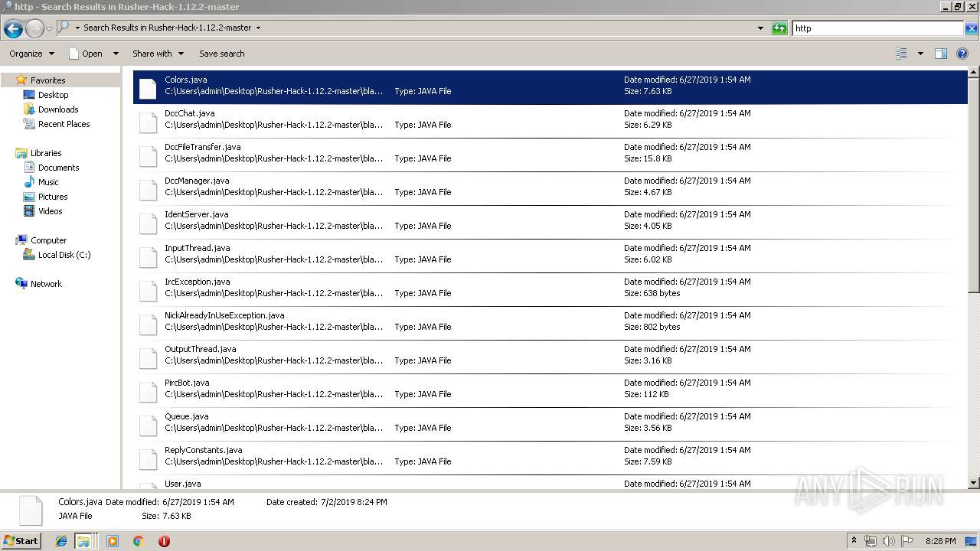Viewport: 980px width, 551px height.
Task: Click the Colors.java file icon
Action: click(x=148, y=88)
